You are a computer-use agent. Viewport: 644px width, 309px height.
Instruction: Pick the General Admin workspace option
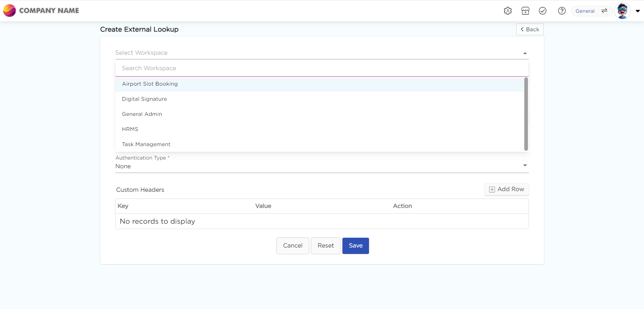[x=142, y=114]
